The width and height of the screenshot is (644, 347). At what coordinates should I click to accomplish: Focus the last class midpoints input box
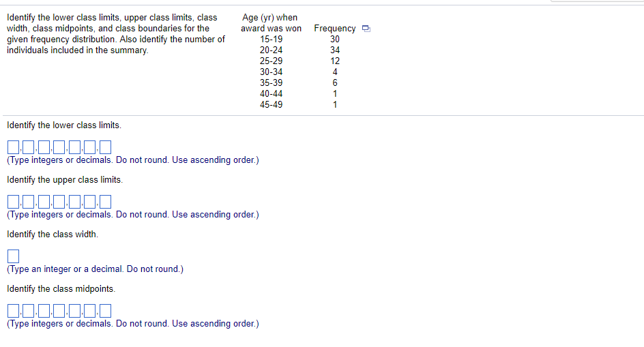(x=106, y=311)
